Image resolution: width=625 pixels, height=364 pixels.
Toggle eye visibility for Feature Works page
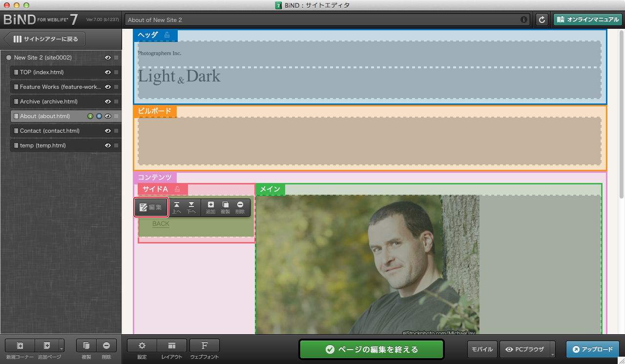(108, 87)
